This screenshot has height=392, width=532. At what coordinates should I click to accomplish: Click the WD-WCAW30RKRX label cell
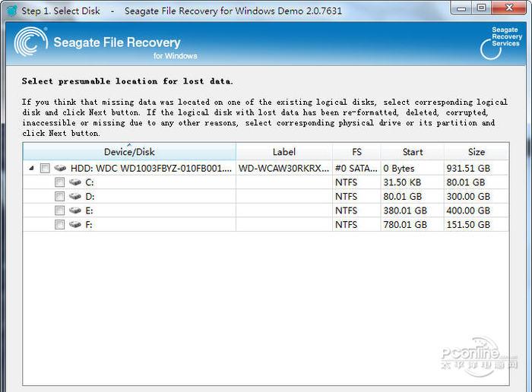[283, 168]
